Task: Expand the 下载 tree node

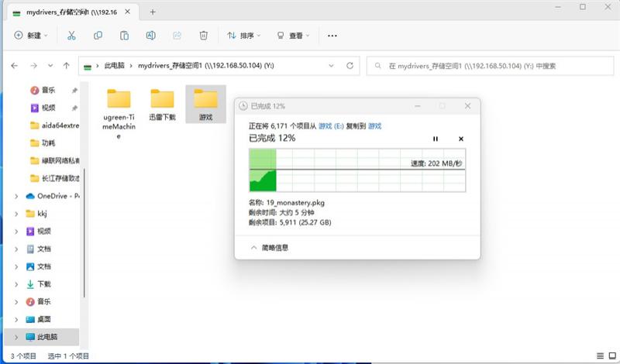Action: click(16, 284)
